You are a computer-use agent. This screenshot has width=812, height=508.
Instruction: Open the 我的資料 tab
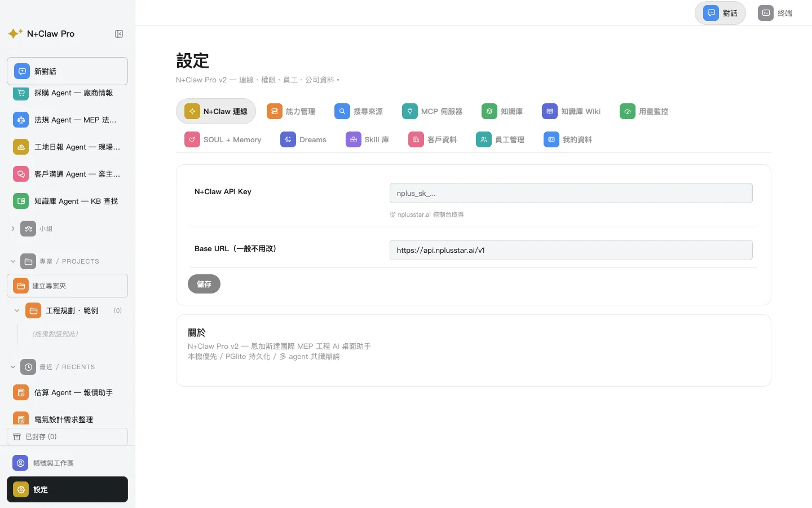[568, 139]
